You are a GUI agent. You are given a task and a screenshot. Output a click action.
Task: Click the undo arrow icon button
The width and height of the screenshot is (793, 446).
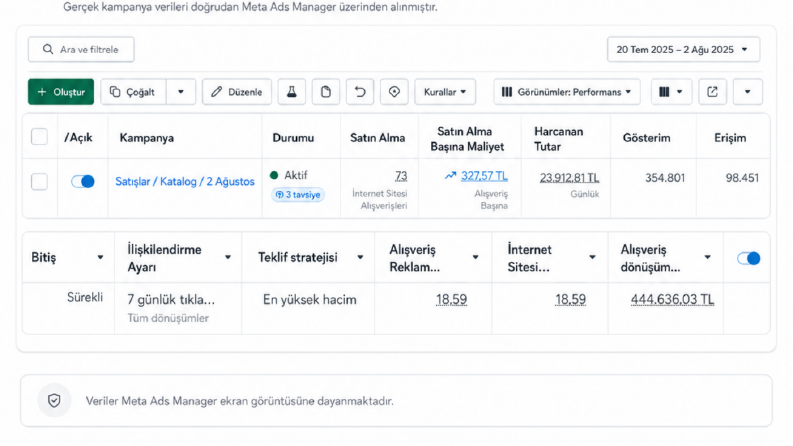360,92
